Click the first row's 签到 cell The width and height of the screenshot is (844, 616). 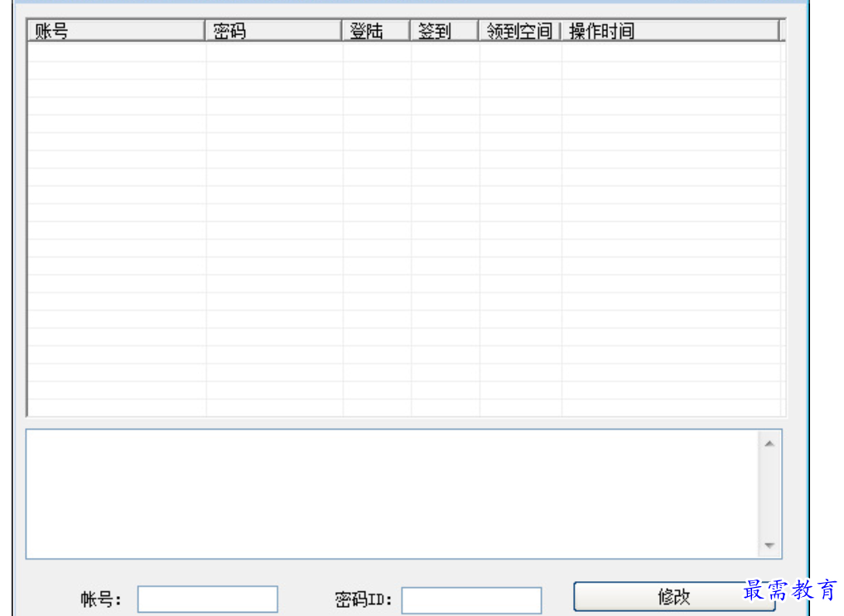(446, 52)
